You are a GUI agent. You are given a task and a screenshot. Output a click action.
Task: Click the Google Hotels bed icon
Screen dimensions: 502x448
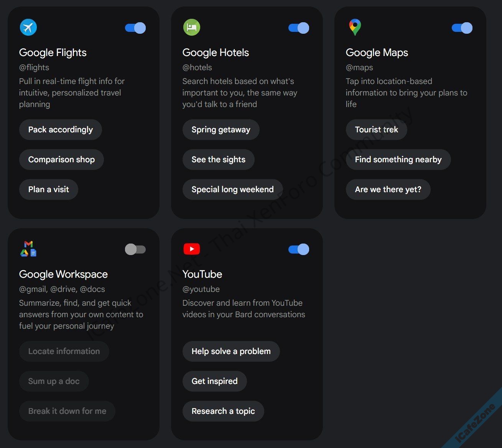(x=191, y=27)
